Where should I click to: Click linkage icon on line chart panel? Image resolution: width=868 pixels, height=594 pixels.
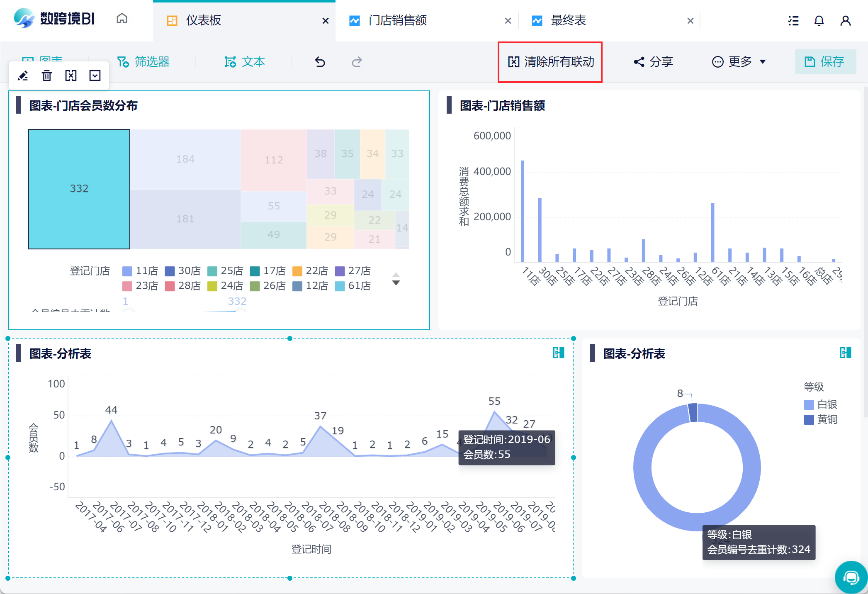pos(558,353)
